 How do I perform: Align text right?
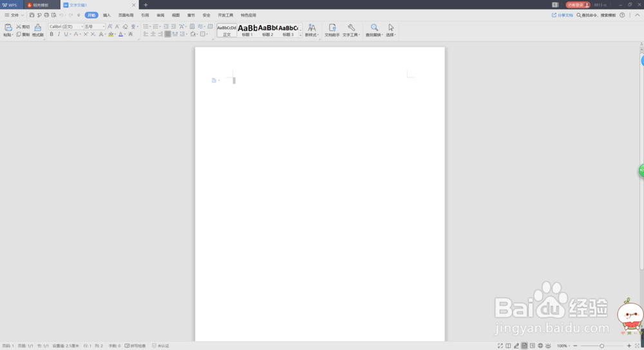pyautogui.click(x=160, y=34)
